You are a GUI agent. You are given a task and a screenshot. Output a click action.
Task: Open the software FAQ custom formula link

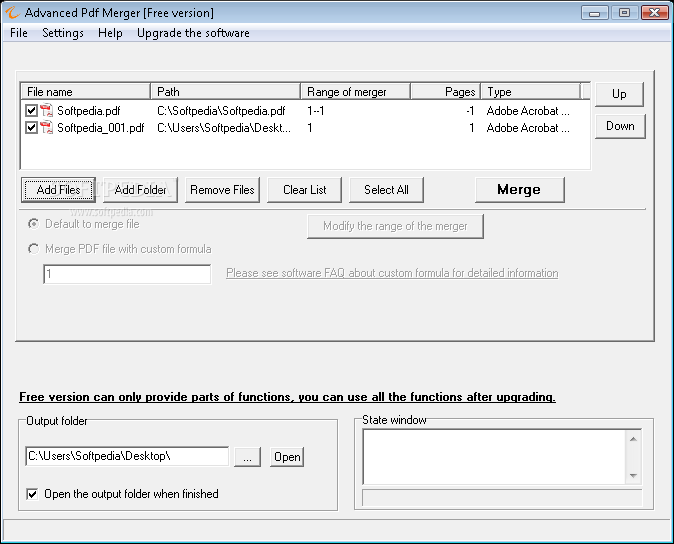click(x=392, y=273)
